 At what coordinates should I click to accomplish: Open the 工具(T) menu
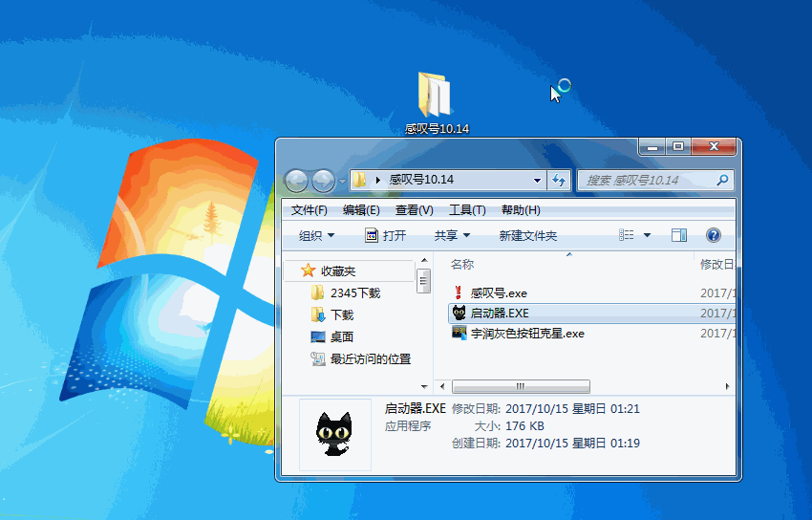click(x=467, y=210)
